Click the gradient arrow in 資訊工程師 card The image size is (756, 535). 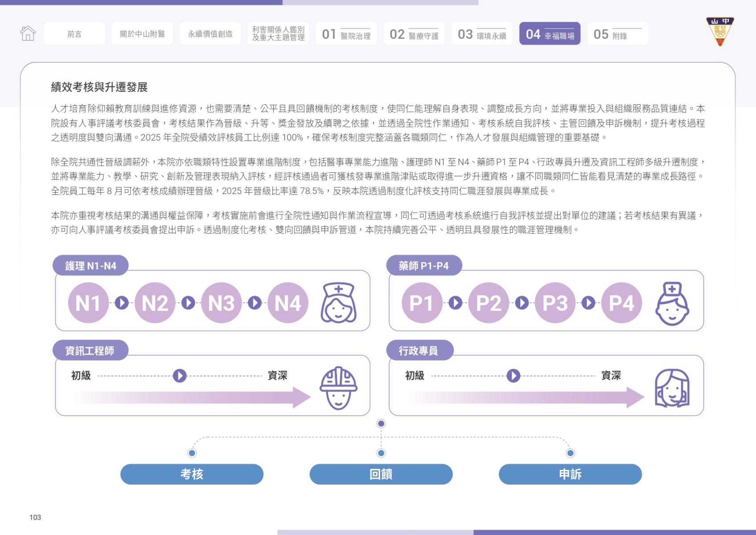tap(192, 397)
